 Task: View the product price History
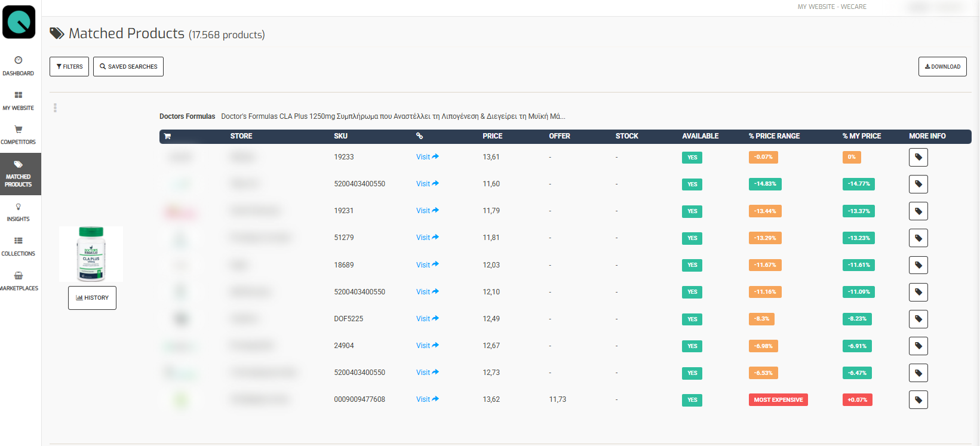92,298
